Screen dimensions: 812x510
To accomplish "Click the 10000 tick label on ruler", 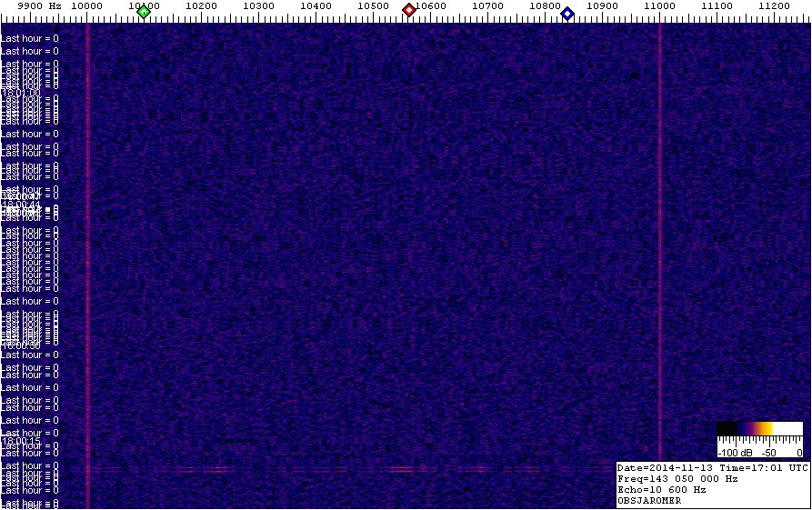I will [86, 6].
